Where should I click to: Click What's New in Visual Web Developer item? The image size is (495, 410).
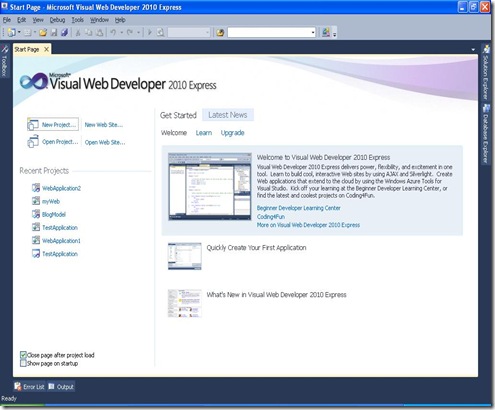[x=276, y=295]
